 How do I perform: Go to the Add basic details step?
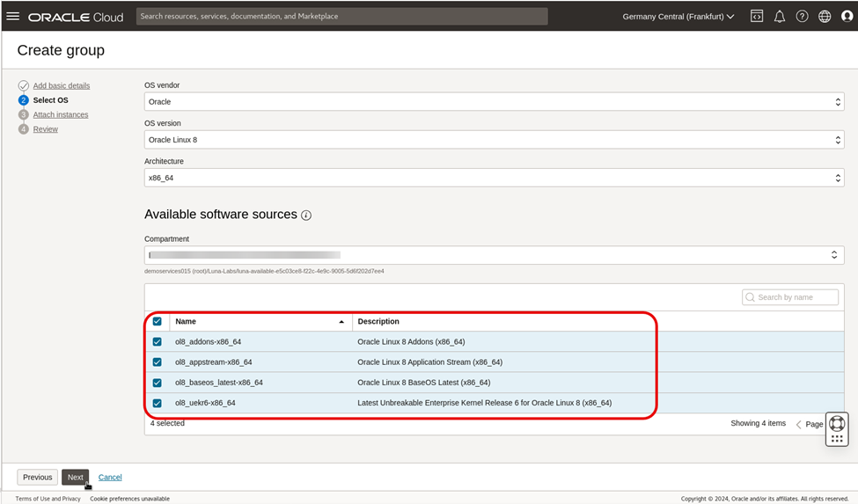(x=62, y=86)
